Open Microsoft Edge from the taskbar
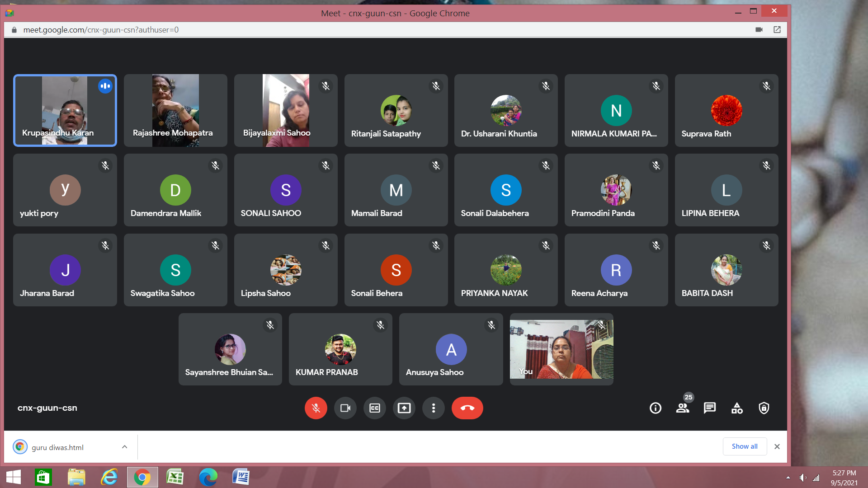Image resolution: width=868 pixels, height=488 pixels. [208, 477]
